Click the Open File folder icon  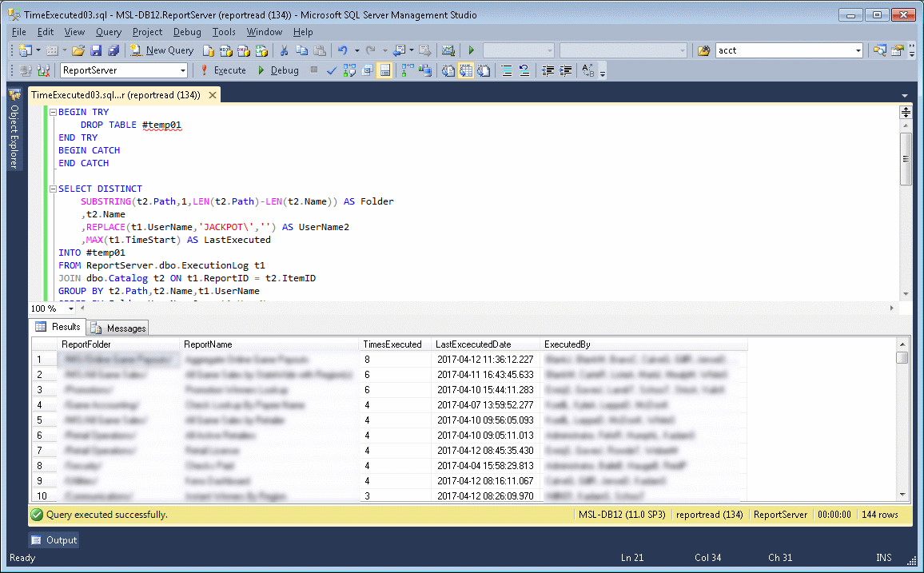coord(78,50)
